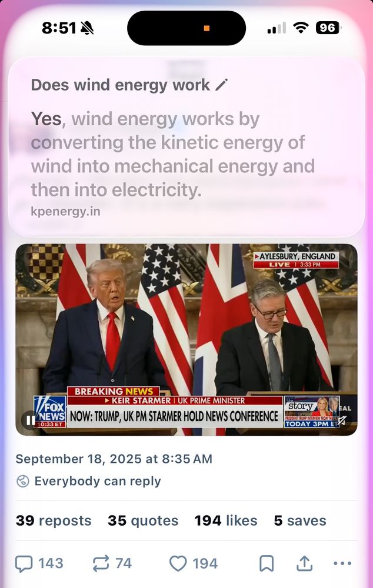Tap the pencil icon to edit query
Screen dimensions: 373x588
pyautogui.click(x=222, y=85)
